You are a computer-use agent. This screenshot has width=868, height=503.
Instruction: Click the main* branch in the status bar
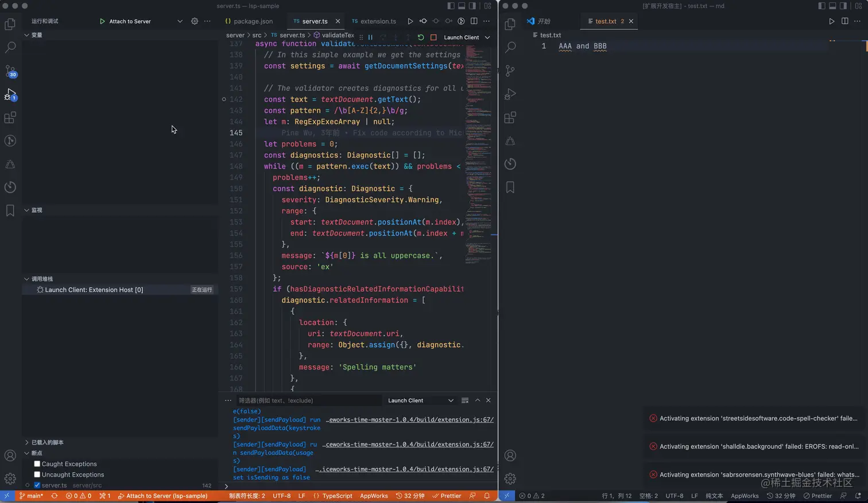[31, 496]
